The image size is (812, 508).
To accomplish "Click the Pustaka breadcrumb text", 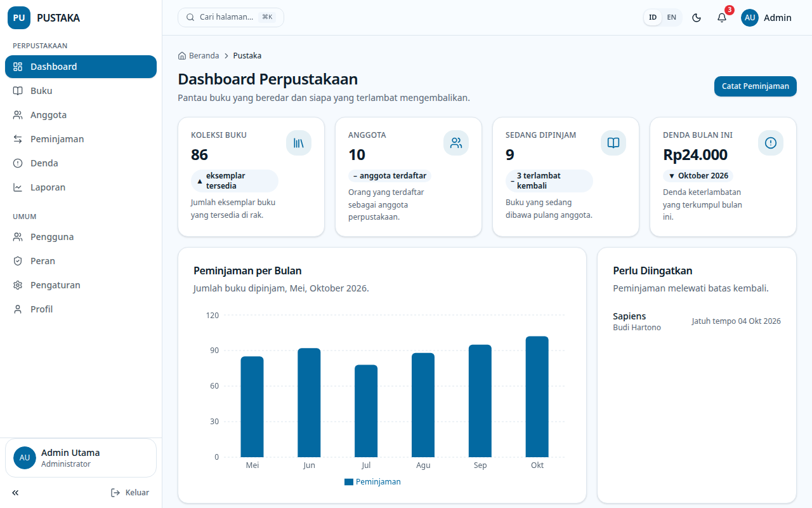I will (x=247, y=56).
